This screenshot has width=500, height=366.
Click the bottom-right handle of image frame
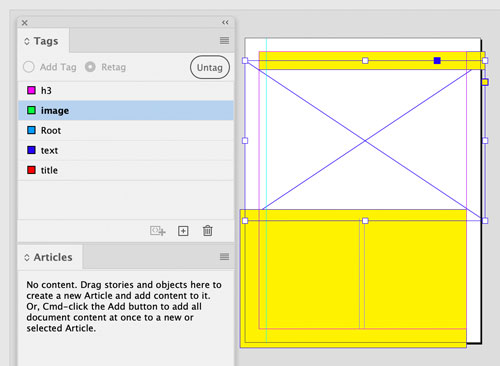(x=485, y=221)
